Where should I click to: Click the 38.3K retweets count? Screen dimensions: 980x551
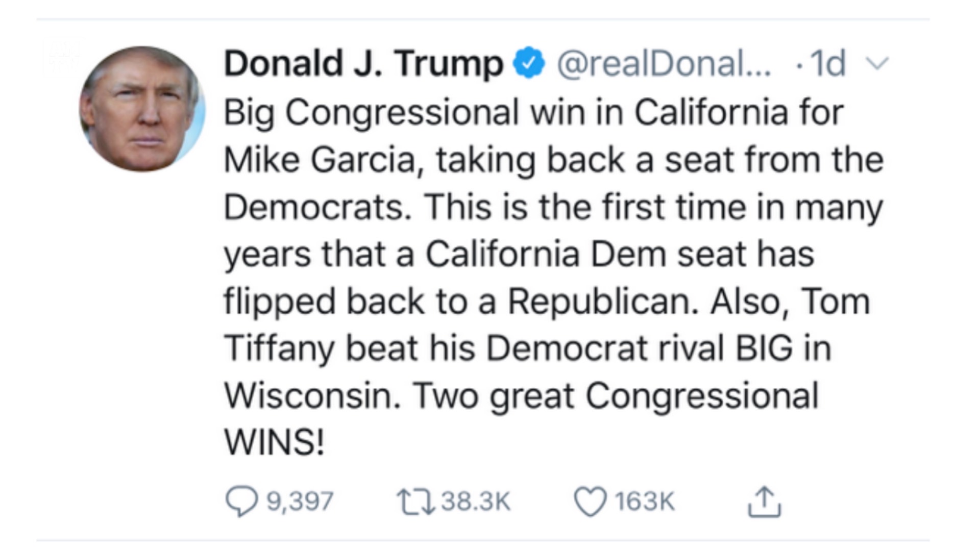click(476, 502)
